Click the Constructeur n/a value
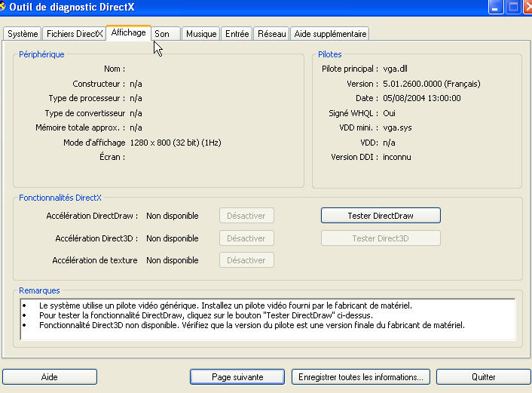The image size is (532, 393). [x=136, y=84]
